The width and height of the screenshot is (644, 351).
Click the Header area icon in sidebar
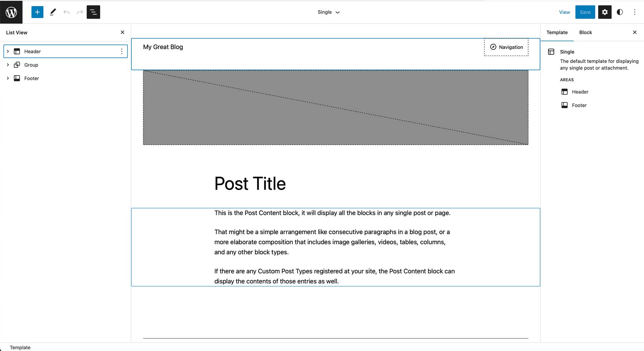(565, 92)
